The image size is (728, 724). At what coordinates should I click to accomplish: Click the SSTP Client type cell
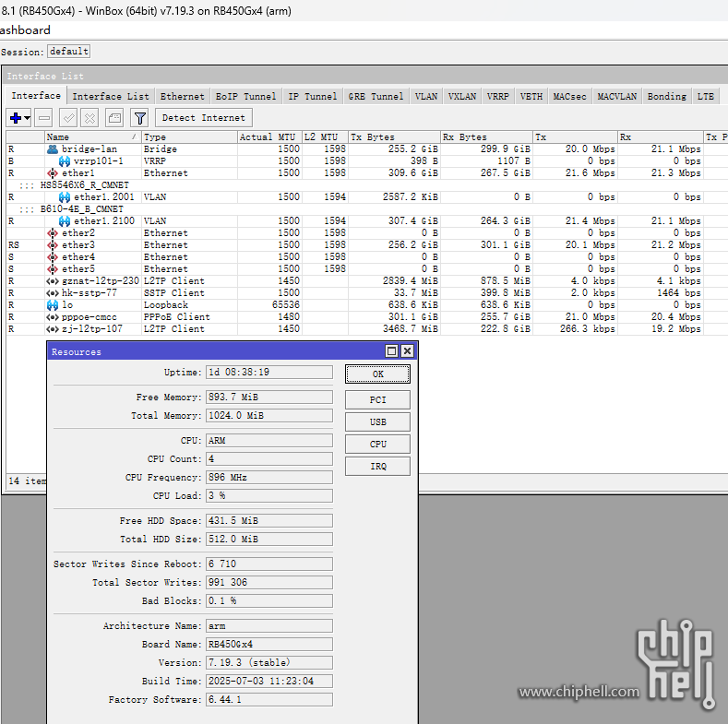click(x=189, y=293)
